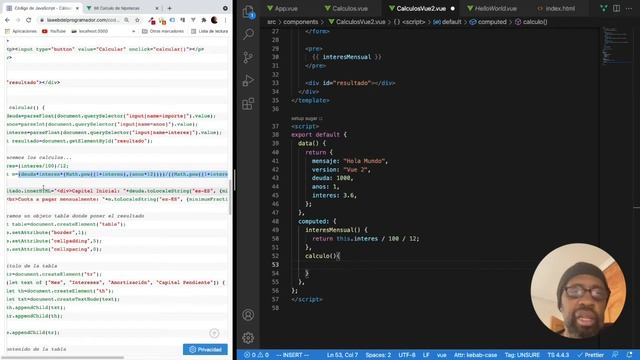Screen dimensions: 640x360
Task: Open a new browser tab
Action: click(x=169, y=8)
